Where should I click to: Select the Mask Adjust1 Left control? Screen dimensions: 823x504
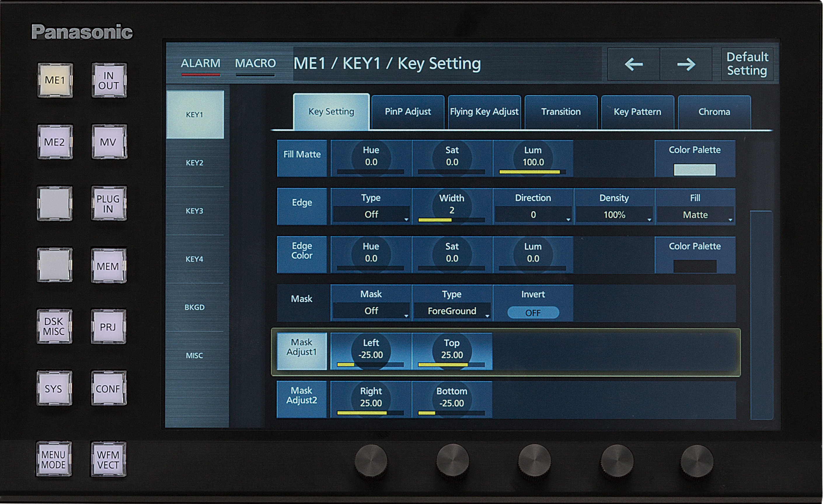tap(371, 351)
